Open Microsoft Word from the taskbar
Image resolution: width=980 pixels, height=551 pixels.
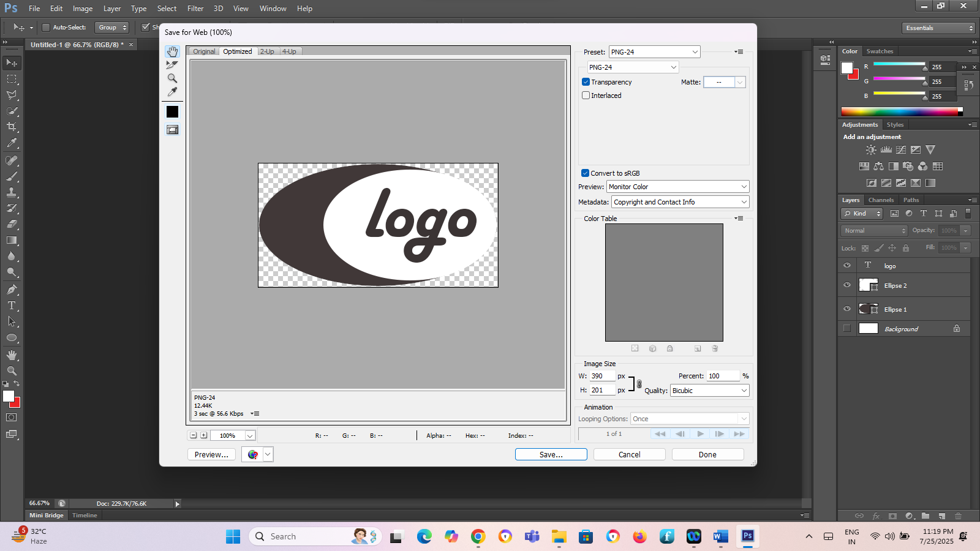[721, 537]
